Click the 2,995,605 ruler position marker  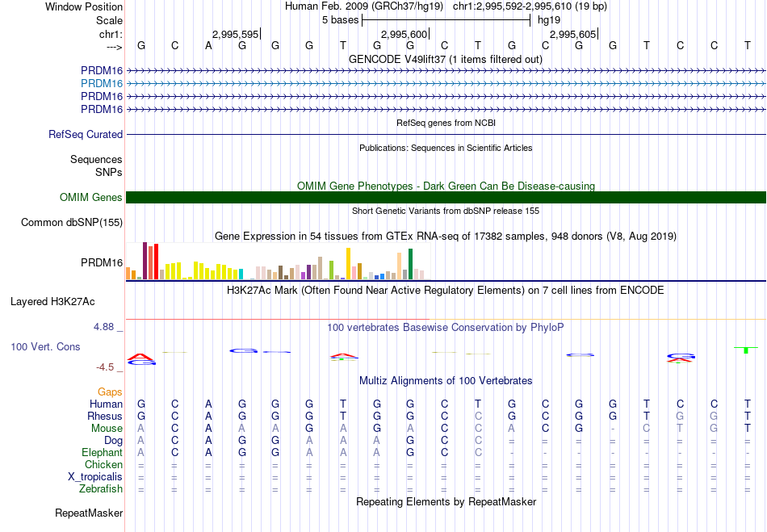point(574,34)
